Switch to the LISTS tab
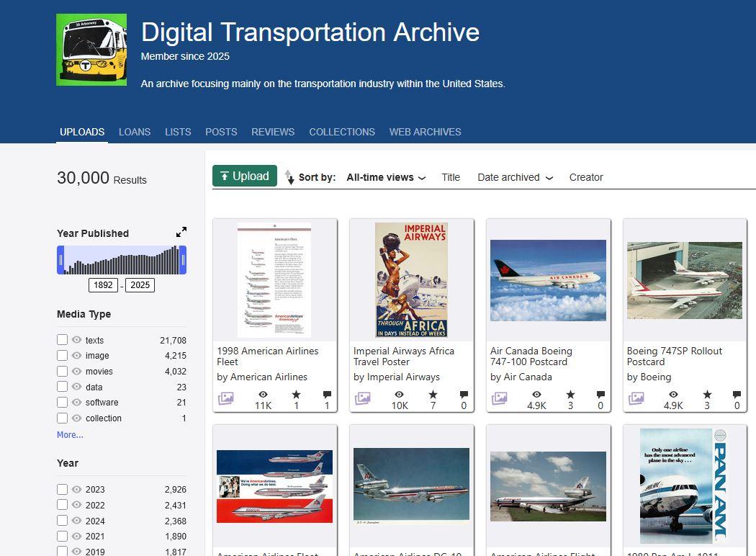This screenshot has height=556, width=756. tap(178, 132)
